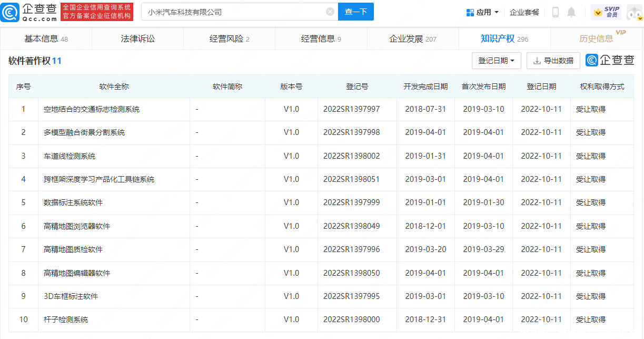
Task: Select 高精地图编辑器软件 row name
Action: [x=77, y=273]
